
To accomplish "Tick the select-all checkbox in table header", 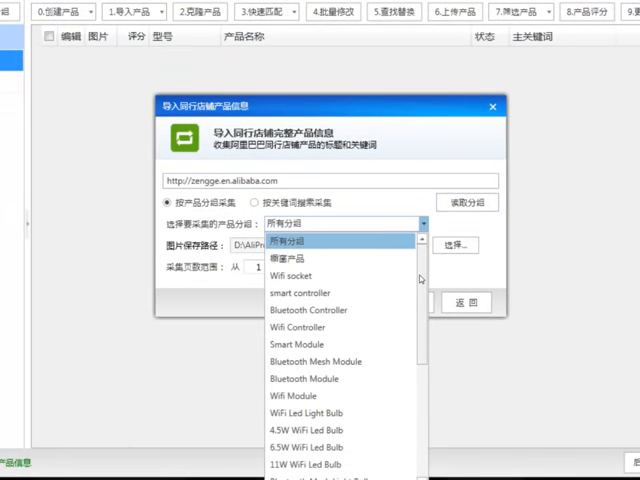I will click(49, 36).
